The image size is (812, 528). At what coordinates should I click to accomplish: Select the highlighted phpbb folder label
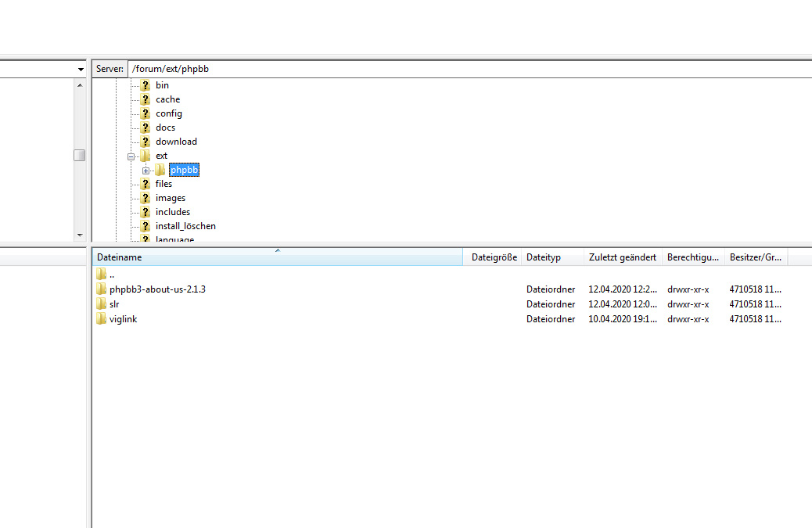(184, 170)
